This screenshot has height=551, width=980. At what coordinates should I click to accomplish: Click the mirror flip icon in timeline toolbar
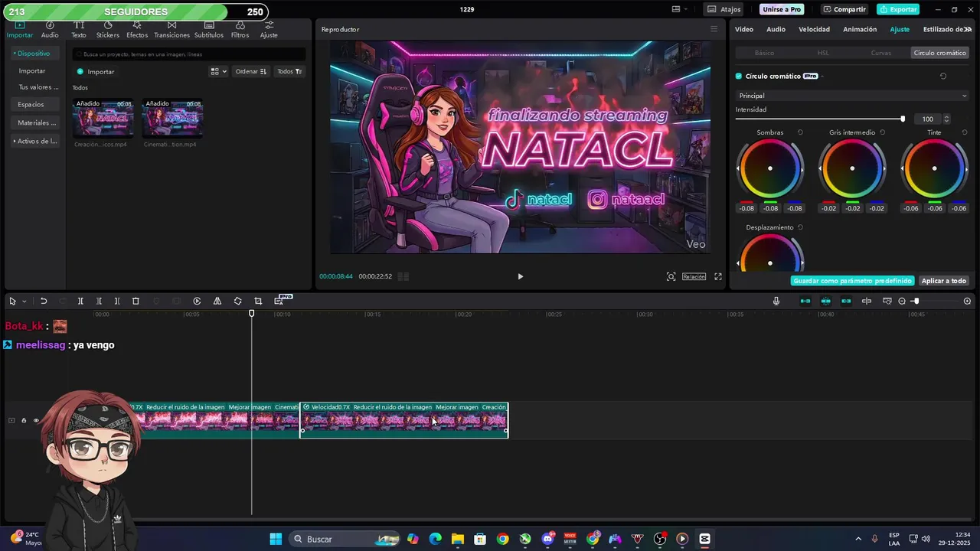217,302
